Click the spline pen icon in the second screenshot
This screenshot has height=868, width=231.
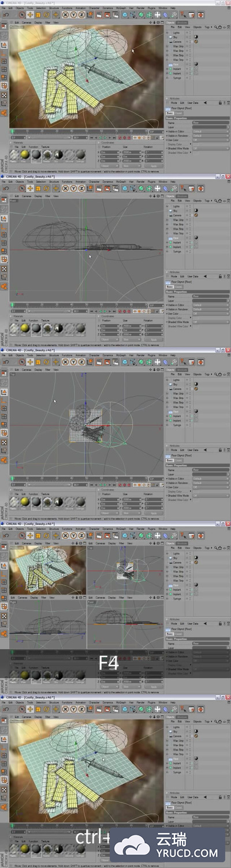tap(133, 188)
